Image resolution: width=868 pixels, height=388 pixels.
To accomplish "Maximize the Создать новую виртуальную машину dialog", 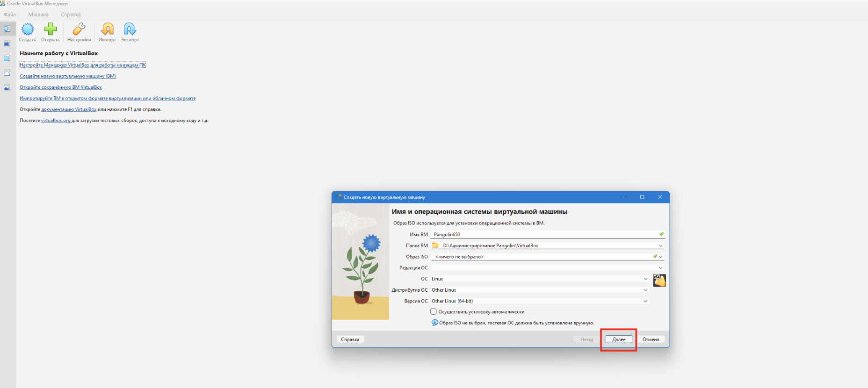I will (x=642, y=197).
